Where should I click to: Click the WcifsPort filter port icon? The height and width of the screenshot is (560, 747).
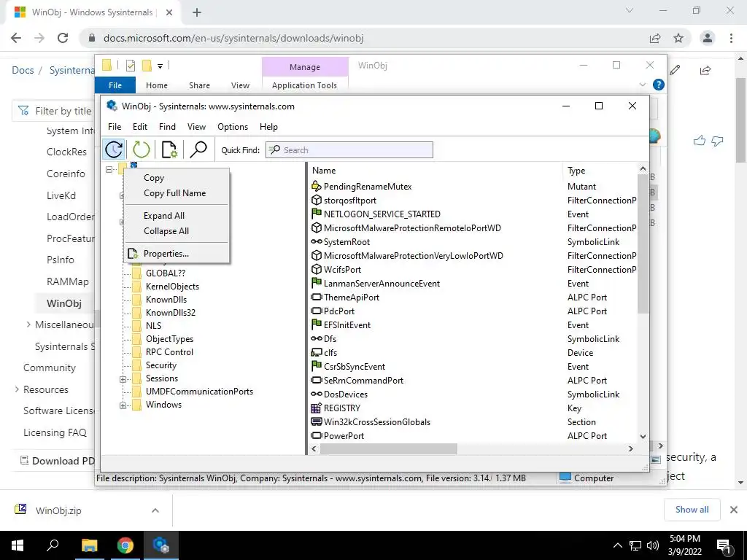317,270
